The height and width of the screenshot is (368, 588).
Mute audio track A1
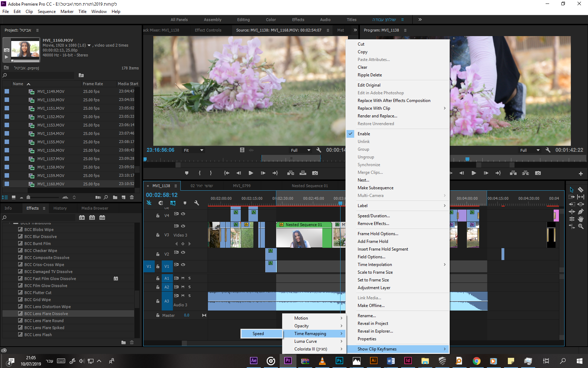[183, 278]
